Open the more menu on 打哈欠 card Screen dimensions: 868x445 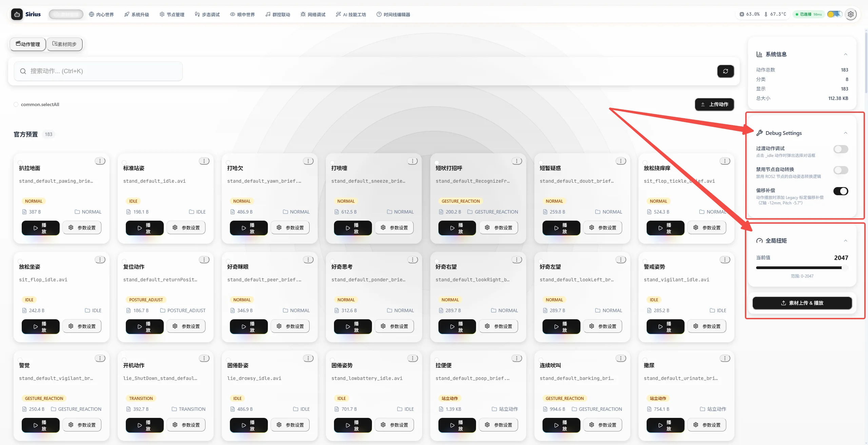click(308, 161)
